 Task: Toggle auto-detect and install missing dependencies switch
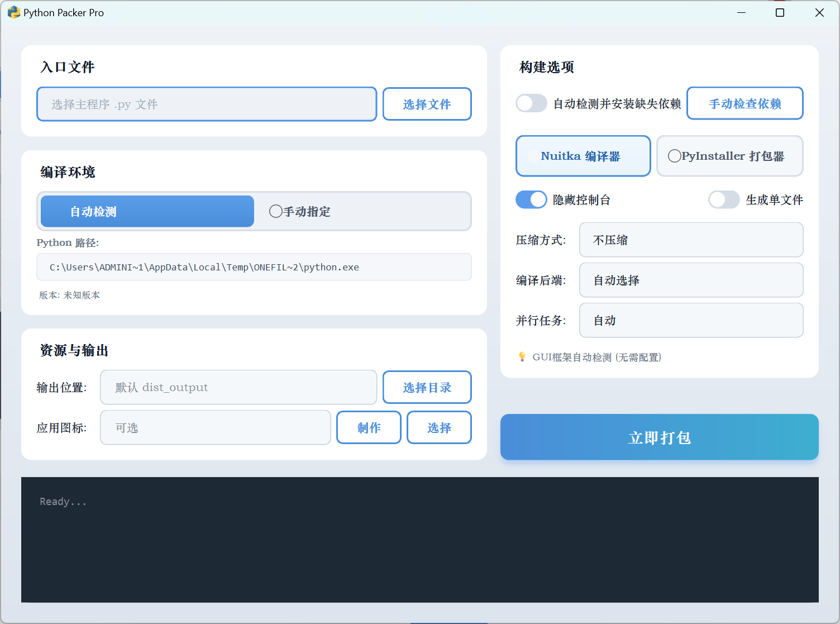pyautogui.click(x=531, y=103)
